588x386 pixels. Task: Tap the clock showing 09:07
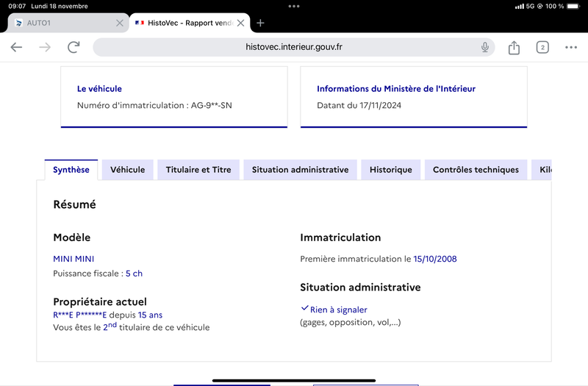17,7
